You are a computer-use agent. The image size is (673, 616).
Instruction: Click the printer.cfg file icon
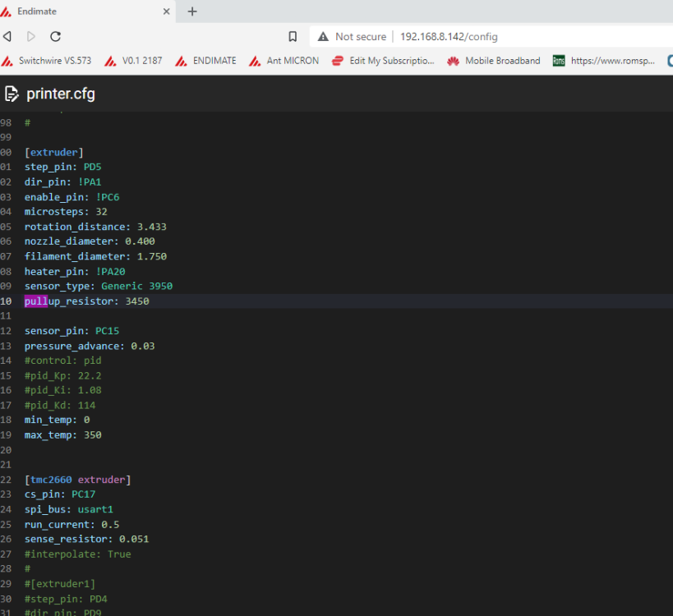tap(12, 94)
